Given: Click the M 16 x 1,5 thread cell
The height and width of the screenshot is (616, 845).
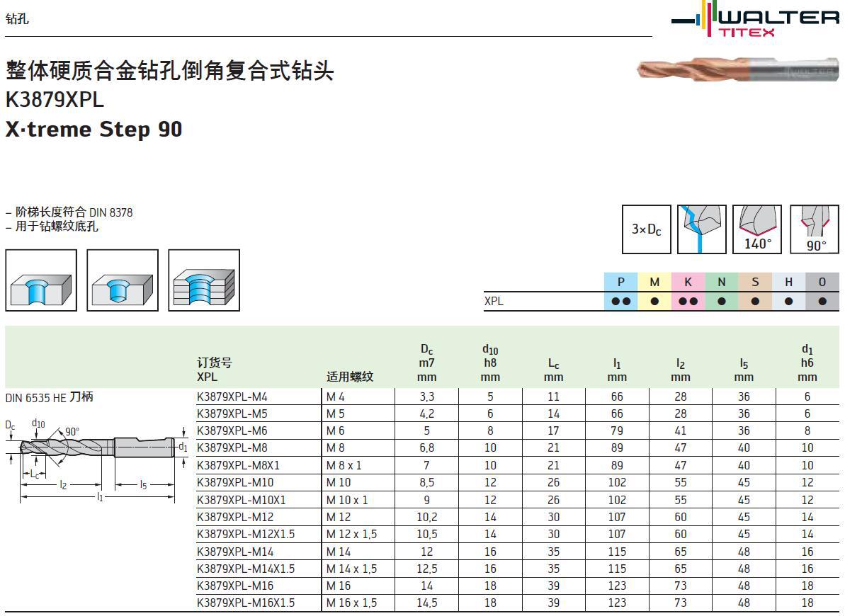Looking at the screenshot, I should (351, 603).
